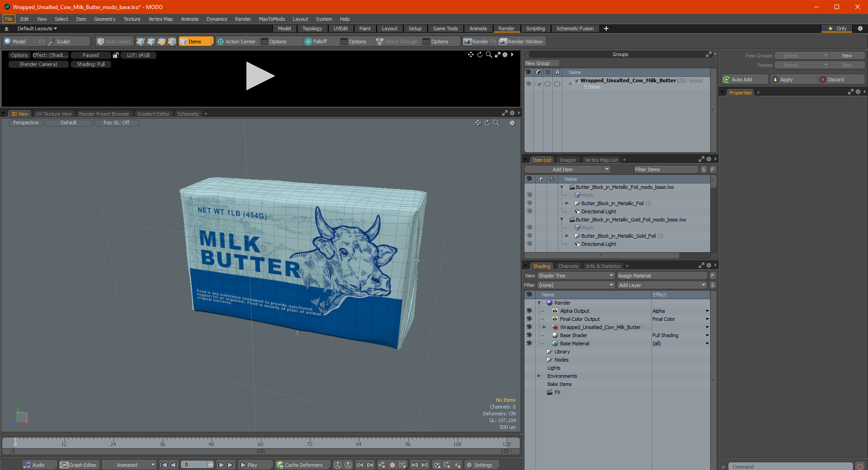Click Assign Material button

pos(662,276)
